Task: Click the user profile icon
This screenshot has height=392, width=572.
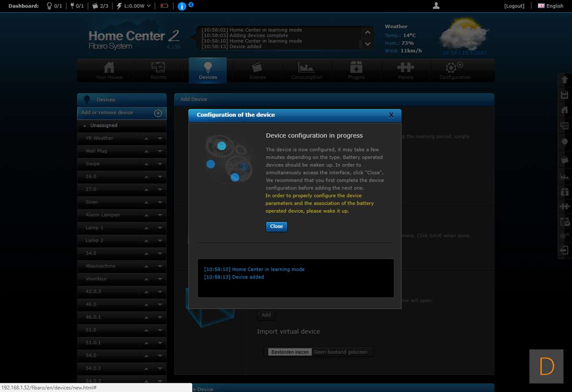Action: pos(436,6)
